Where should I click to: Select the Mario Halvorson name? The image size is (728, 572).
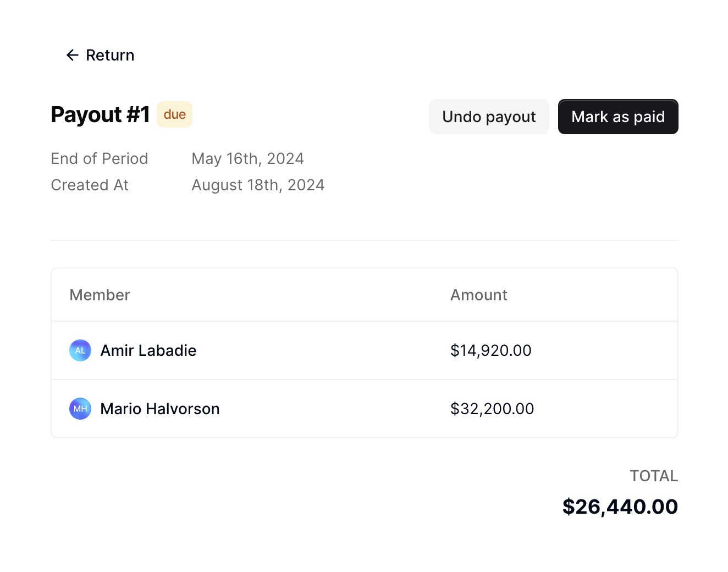(160, 409)
